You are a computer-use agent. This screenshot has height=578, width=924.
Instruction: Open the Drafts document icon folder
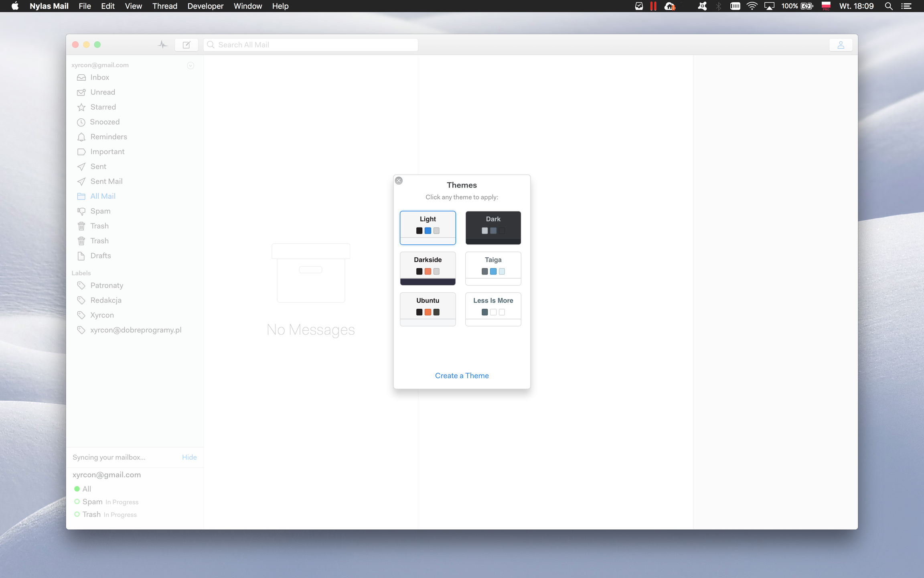(x=81, y=256)
